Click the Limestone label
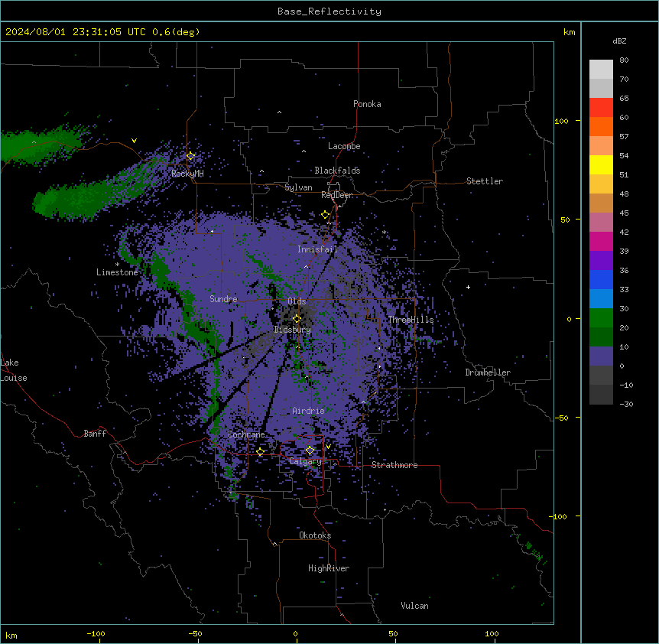The image size is (659, 644). pyautogui.click(x=117, y=272)
